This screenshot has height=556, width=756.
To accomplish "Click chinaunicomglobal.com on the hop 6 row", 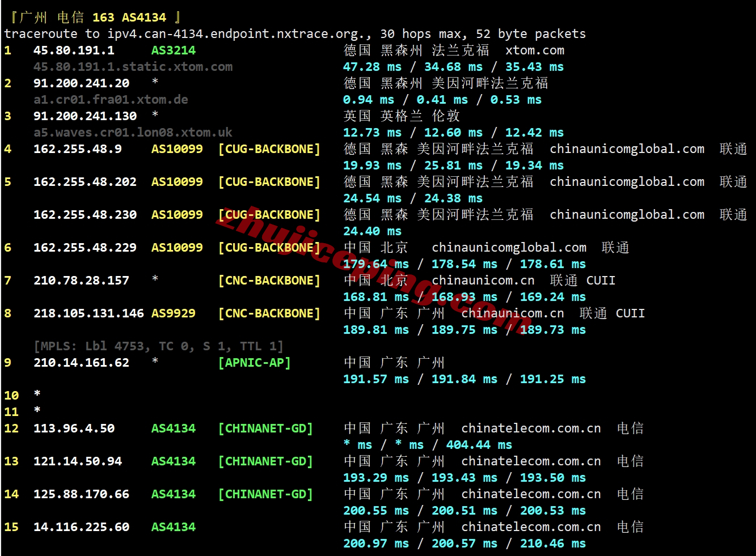I will click(x=509, y=248).
